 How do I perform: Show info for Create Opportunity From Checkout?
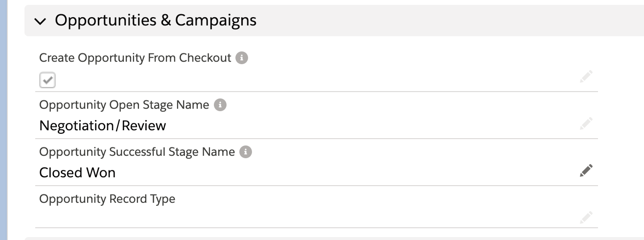coord(242,58)
